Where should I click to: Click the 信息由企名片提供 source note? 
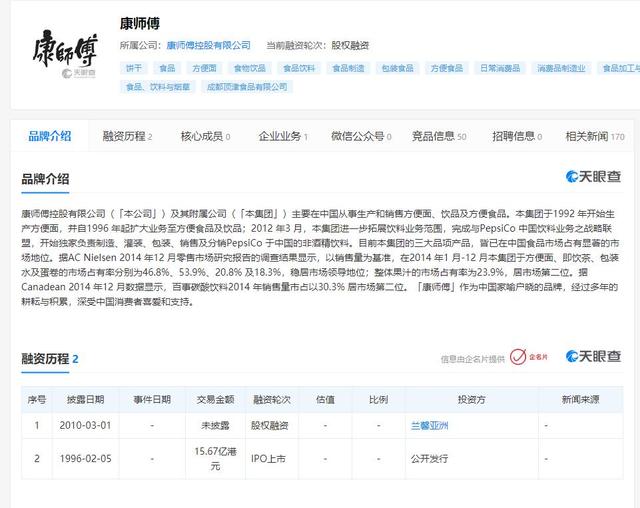pyautogui.click(x=473, y=359)
